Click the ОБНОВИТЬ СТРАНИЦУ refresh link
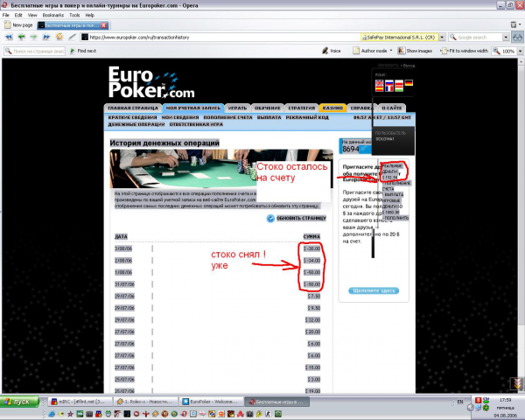Viewport: 525px width, 420px height. 301,219
